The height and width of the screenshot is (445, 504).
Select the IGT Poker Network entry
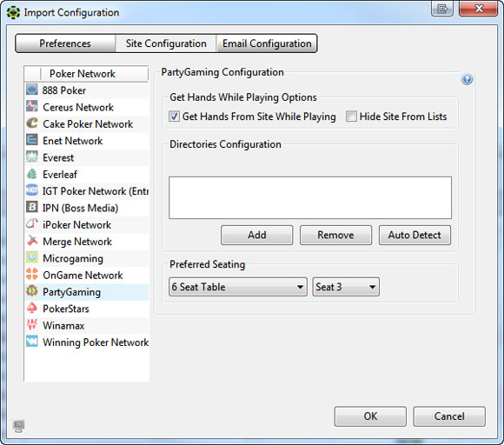pyautogui.click(x=87, y=191)
